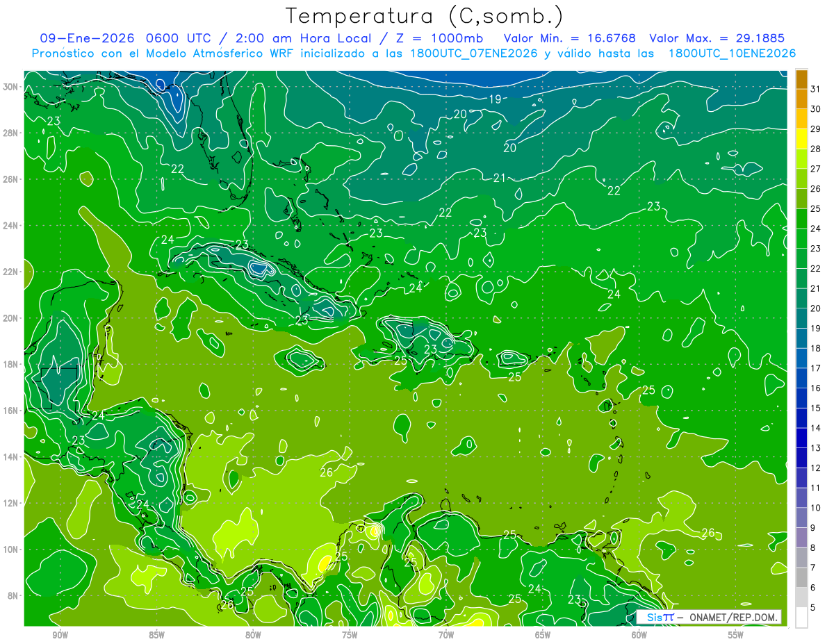This screenshot has width=834, height=644.
Task: Click the "Temperatura (C,somb.)" title
Action: point(425,17)
